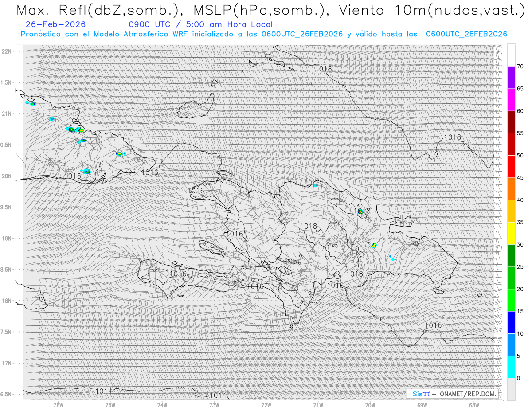
Task: Choose the bright green 15–20 dBZ segment
Action: pos(511,300)
